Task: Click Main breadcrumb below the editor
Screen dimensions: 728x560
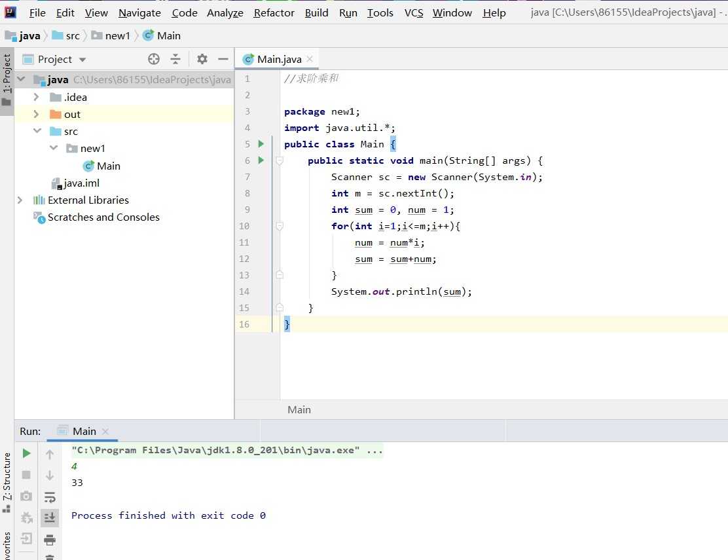Action: point(299,409)
